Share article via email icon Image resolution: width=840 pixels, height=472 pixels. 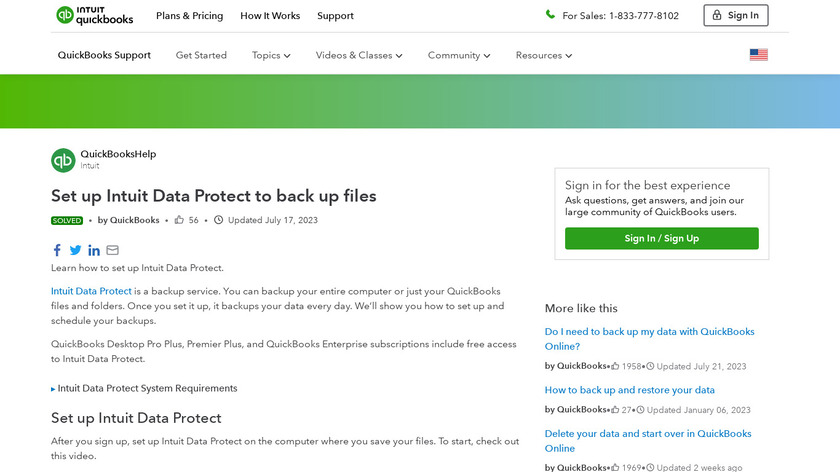[x=112, y=250]
